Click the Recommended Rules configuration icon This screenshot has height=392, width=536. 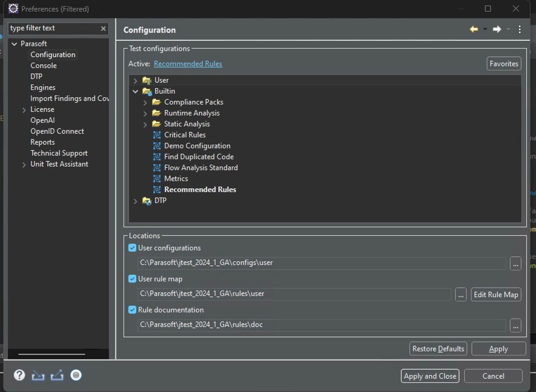tap(157, 190)
